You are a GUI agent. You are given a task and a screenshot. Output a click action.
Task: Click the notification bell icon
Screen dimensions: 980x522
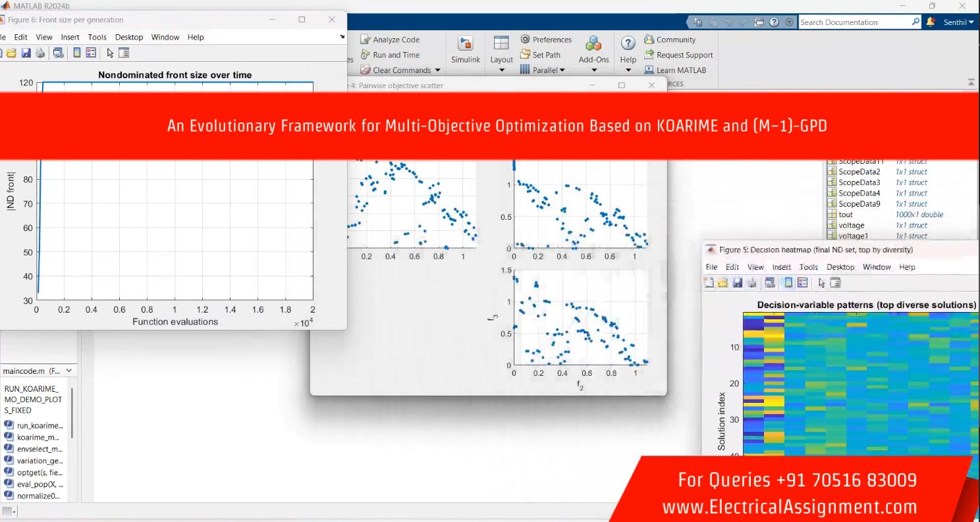point(931,22)
